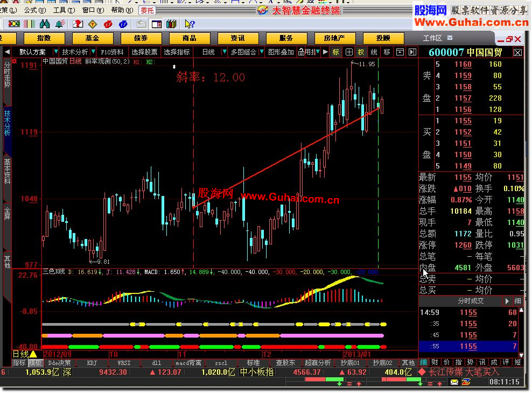The width and height of the screenshot is (532, 393).
Task: Click the window layout panel icon
Action: pyautogui.click(x=156, y=24)
